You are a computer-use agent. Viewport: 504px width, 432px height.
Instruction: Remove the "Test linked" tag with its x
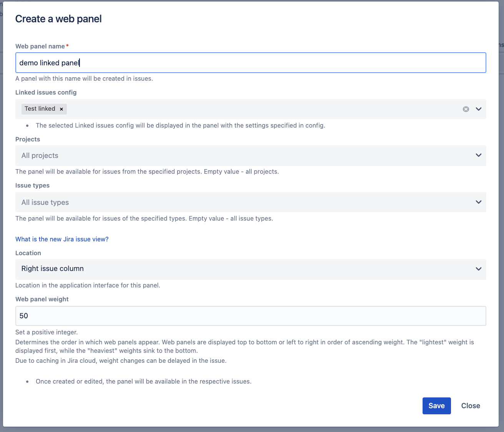coord(61,109)
